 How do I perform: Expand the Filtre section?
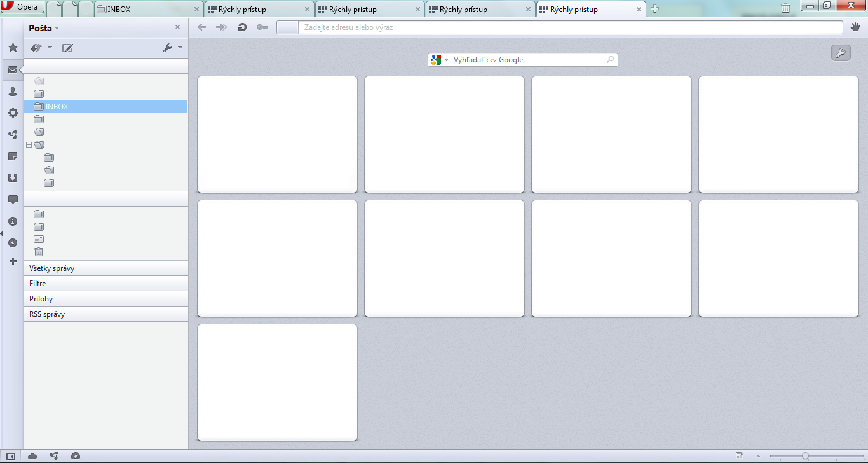pyautogui.click(x=105, y=284)
